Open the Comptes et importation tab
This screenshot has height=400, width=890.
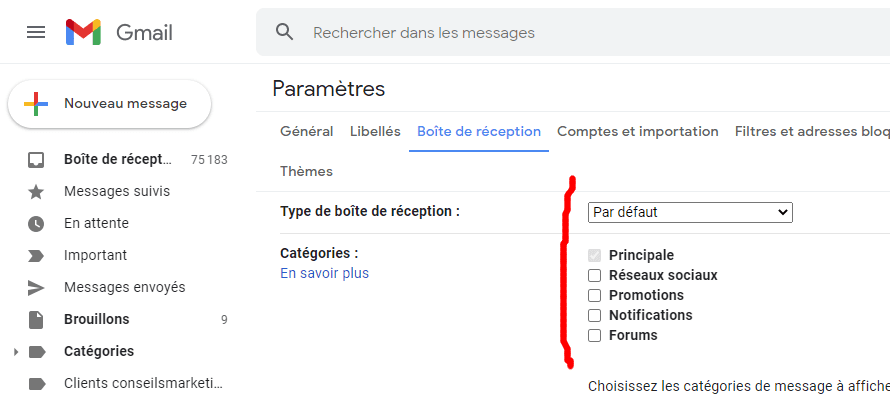(x=637, y=132)
